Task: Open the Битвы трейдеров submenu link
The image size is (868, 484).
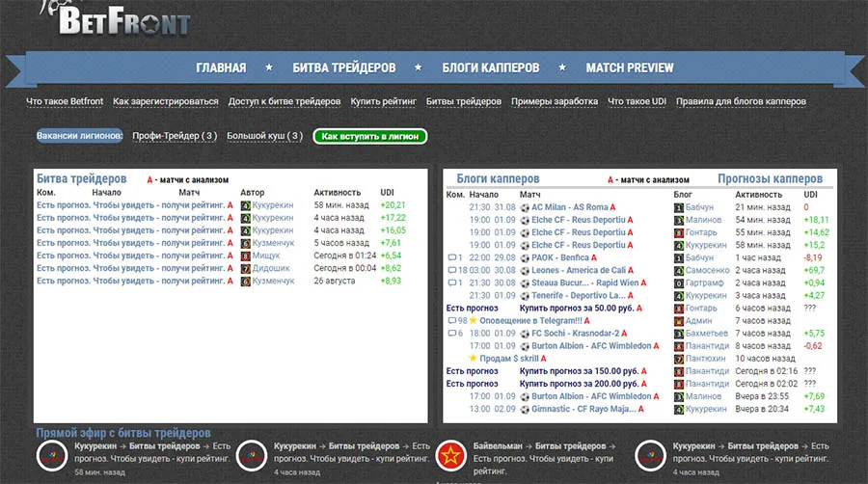Action: [463, 102]
